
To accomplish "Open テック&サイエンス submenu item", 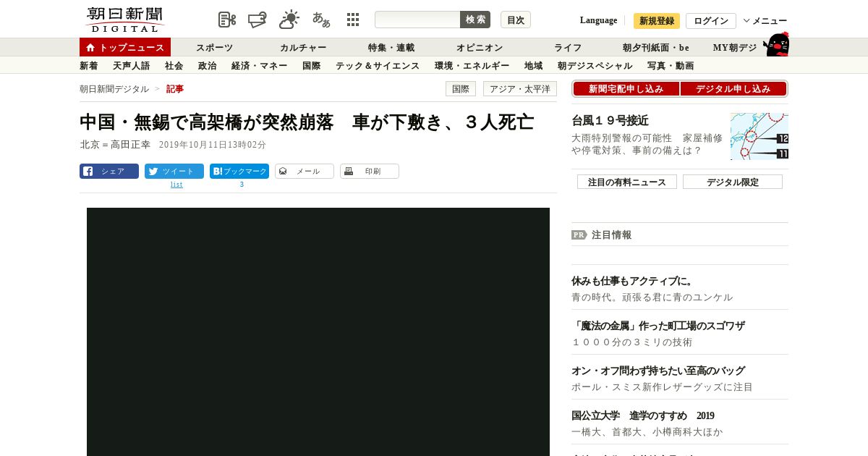I will 378,66.
